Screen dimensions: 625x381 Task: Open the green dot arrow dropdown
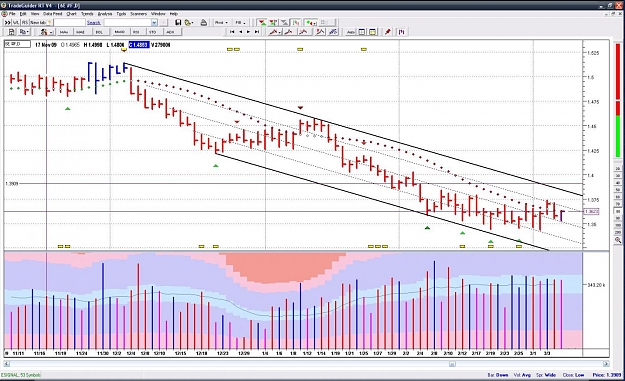click(x=311, y=23)
